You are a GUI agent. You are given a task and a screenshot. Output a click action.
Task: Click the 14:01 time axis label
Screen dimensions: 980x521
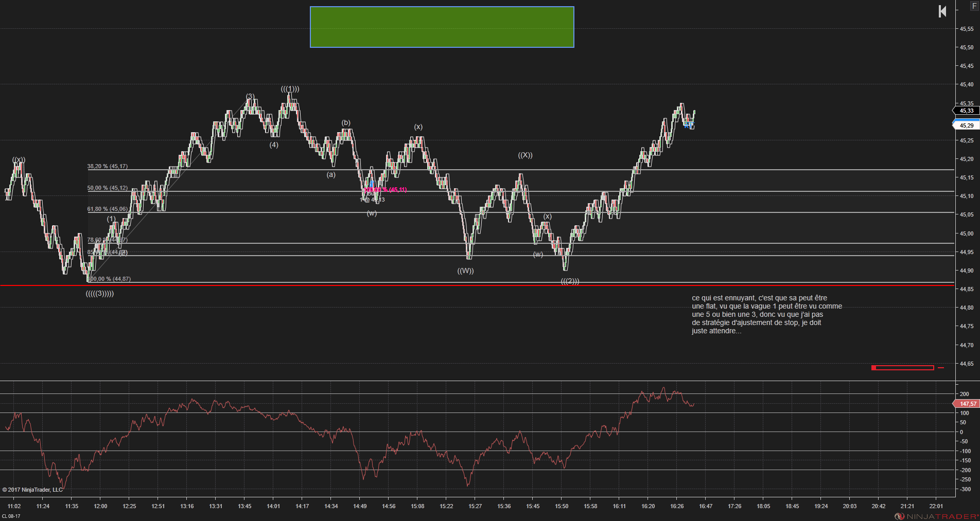click(273, 506)
